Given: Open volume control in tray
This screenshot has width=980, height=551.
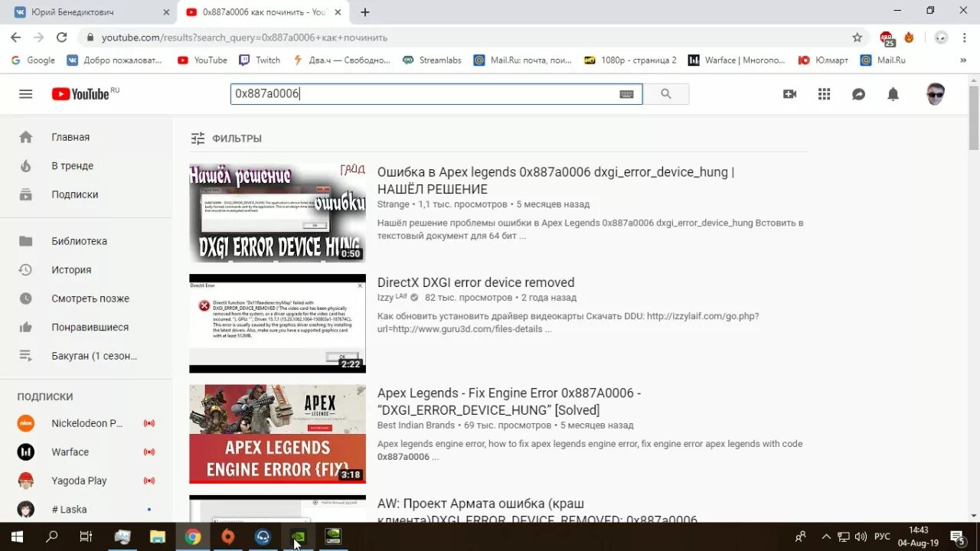Looking at the screenshot, I should tap(861, 536).
